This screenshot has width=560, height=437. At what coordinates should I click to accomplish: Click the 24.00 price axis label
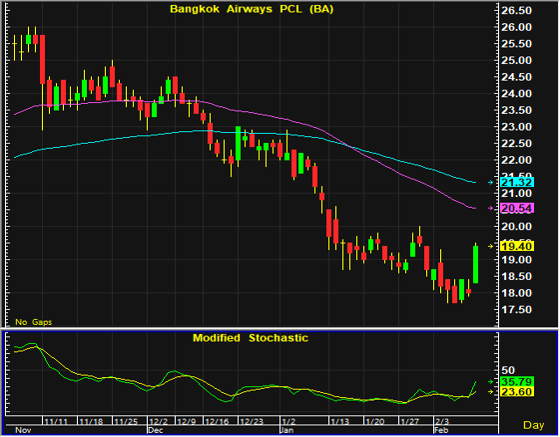pos(516,94)
